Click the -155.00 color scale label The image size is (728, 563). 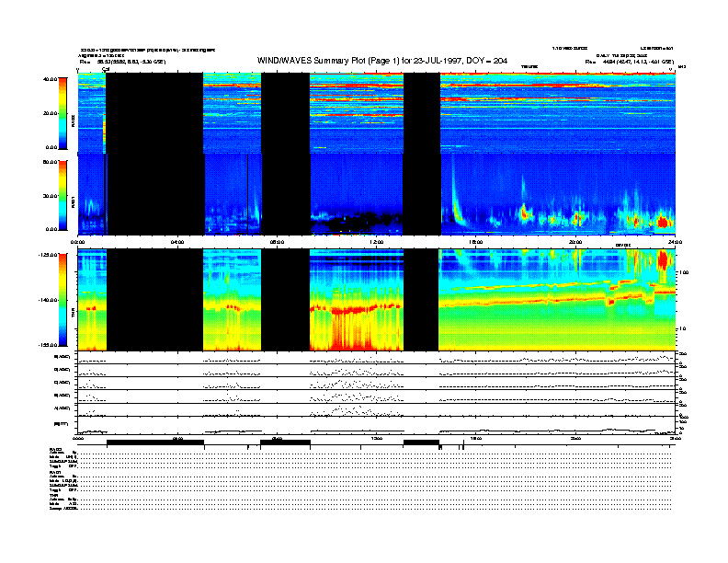coord(48,345)
